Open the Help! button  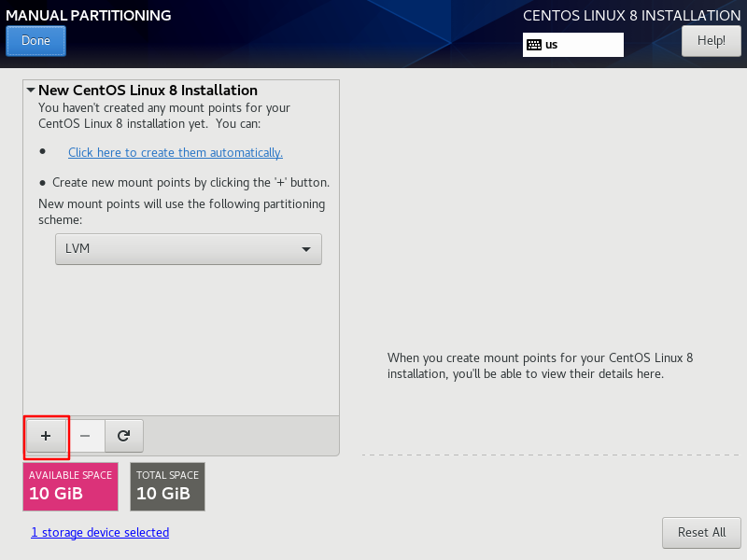tap(712, 41)
